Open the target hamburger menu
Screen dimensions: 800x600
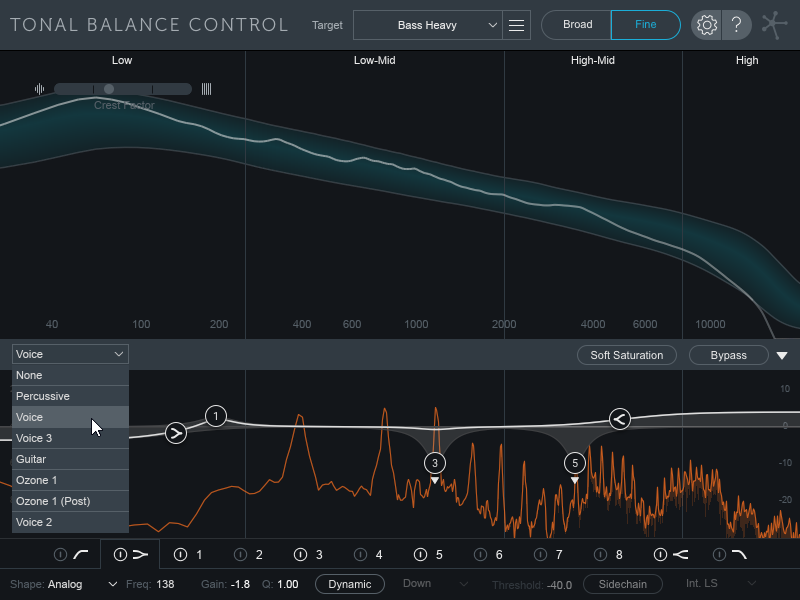coord(516,25)
